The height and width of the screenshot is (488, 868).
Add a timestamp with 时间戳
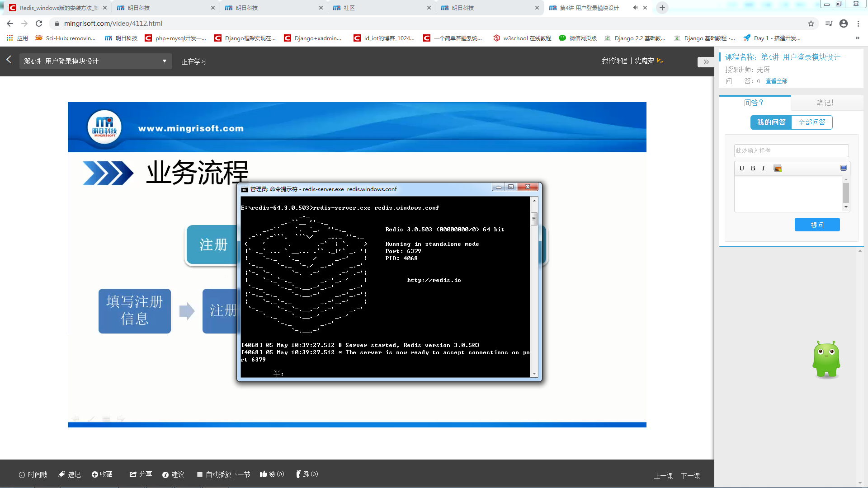(x=33, y=474)
